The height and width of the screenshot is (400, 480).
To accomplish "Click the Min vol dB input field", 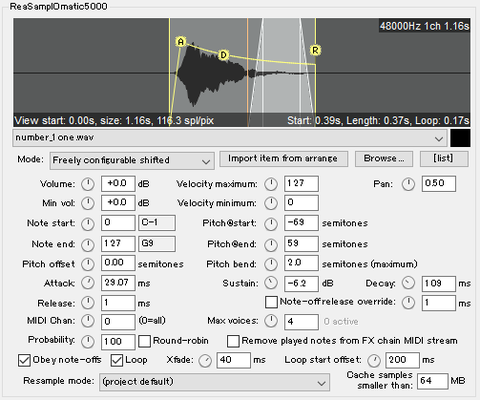I will click(x=118, y=203).
